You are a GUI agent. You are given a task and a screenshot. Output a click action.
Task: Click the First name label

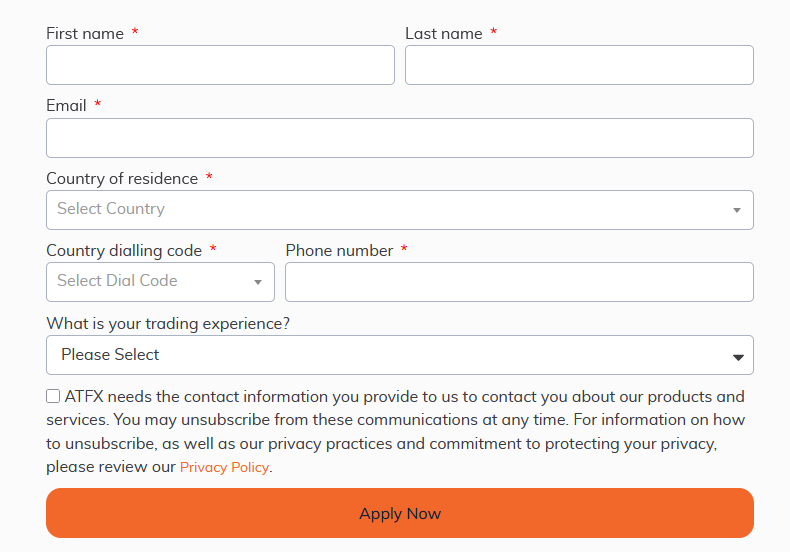click(x=85, y=34)
